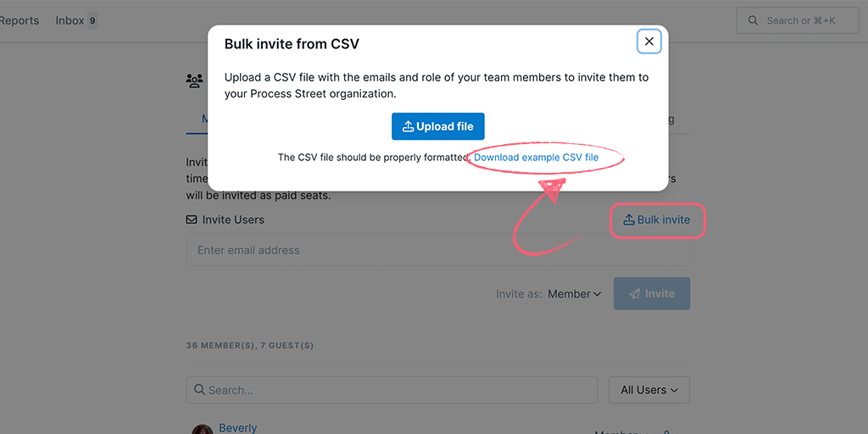Open the Inbox navigation item
The image size is (868, 434).
coord(70,20)
